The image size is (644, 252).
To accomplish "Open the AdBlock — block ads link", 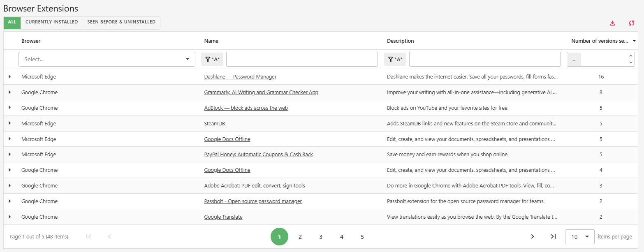I will 246,108.
